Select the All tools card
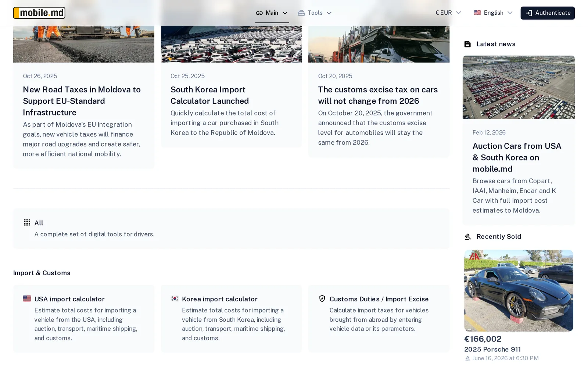588x368 pixels. coord(231,229)
